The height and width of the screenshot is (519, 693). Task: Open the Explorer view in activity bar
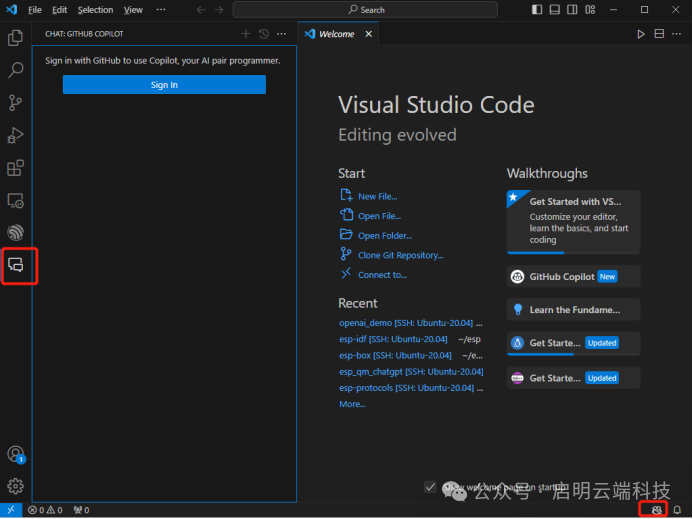point(16,38)
